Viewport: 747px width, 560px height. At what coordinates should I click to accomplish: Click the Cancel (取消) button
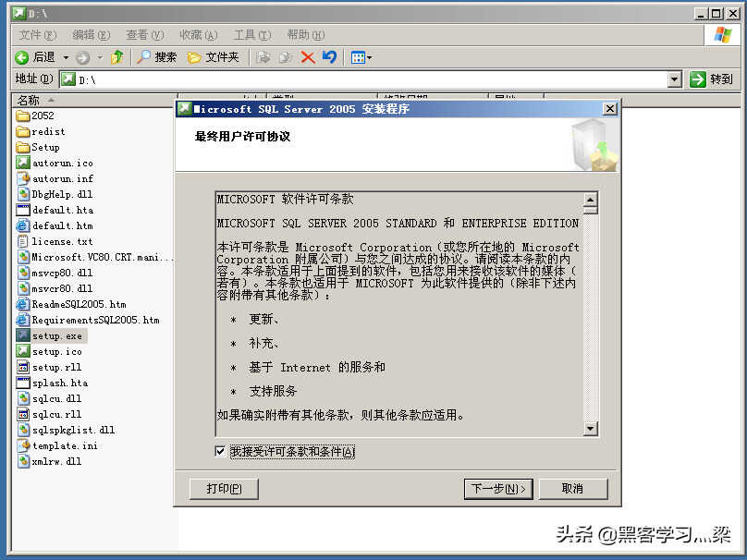tap(573, 489)
